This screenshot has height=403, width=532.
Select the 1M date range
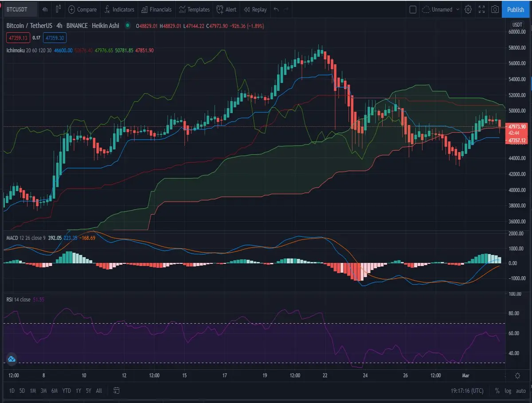[x=33, y=391]
